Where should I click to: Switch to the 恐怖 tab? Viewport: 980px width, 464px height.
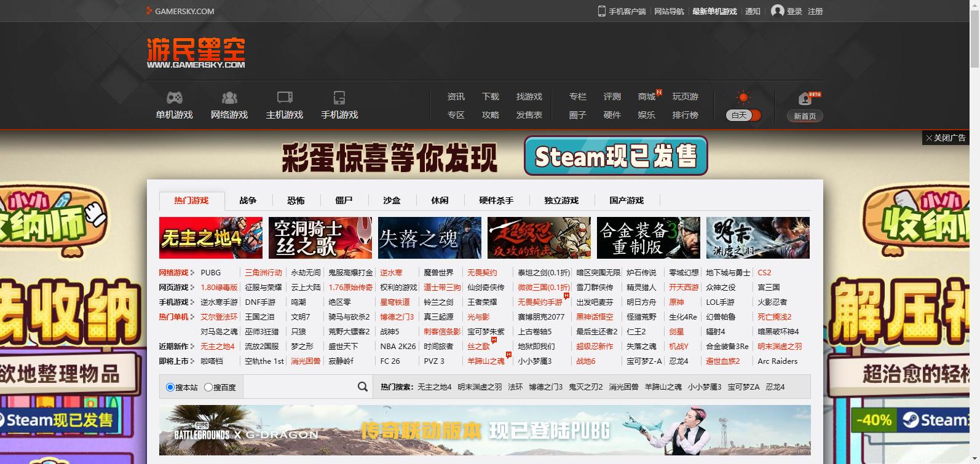coord(296,200)
